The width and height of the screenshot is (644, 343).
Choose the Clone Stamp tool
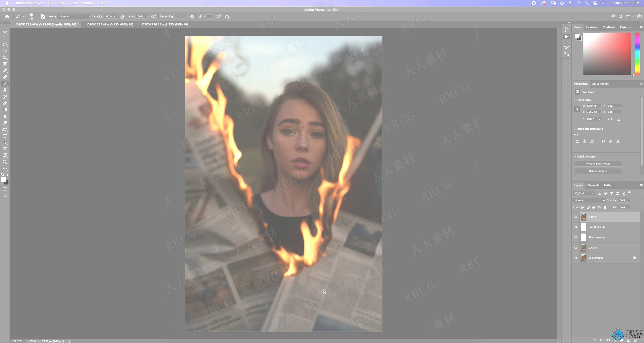click(x=5, y=90)
